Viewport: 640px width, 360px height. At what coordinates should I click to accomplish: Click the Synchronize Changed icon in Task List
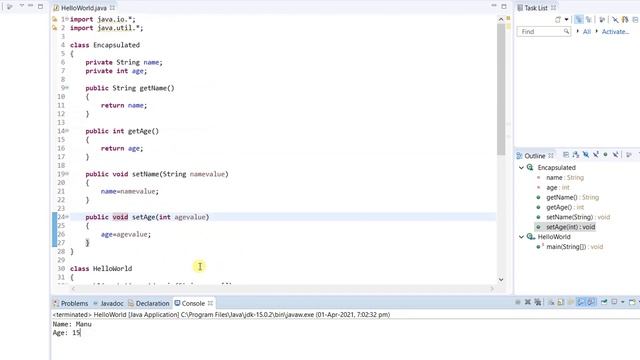click(x=625, y=19)
